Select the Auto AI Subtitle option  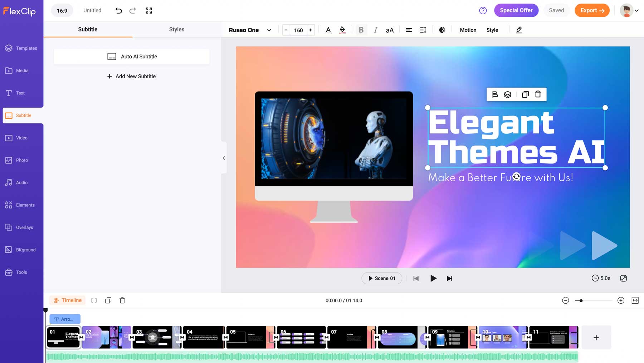[x=131, y=56]
